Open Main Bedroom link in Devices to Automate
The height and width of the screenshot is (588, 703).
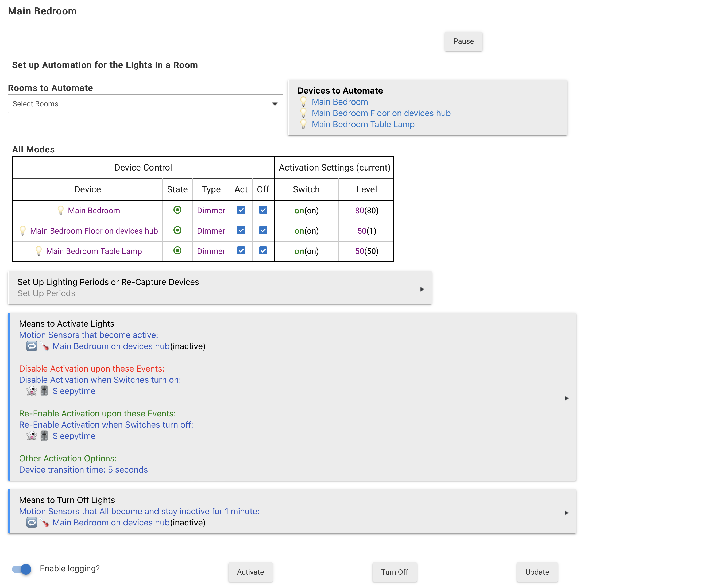340,102
